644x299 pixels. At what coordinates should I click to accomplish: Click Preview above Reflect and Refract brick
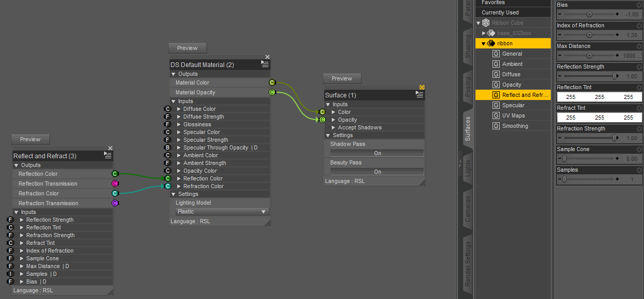pyautogui.click(x=30, y=139)
